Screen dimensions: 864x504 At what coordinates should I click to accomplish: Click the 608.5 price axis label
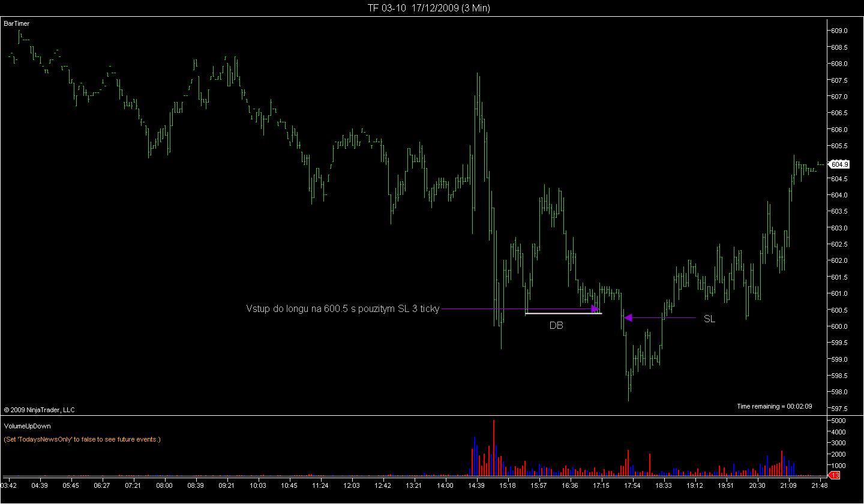pos(839,47)
